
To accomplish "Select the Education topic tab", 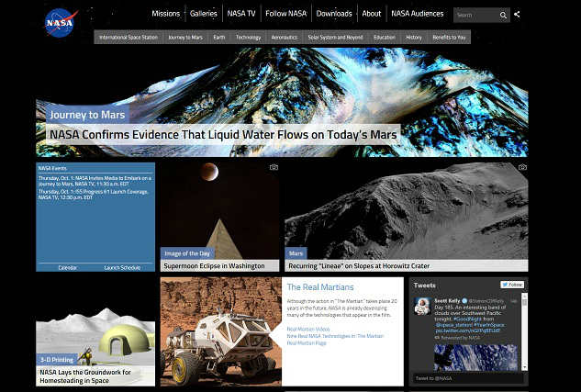I will [x=385, y=37].
